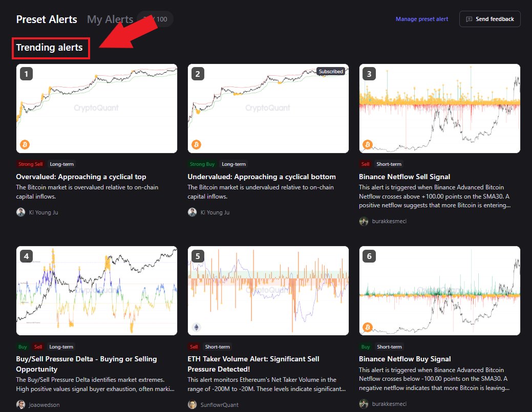This screenshot has height=412, width=532.
Task: Click description 'crosses above +100.00 points'
Action: pyautogui.click(x=435, y=196)
